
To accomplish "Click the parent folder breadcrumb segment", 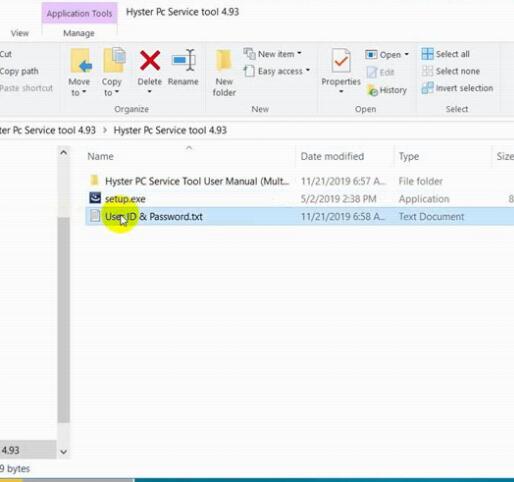I will tap(48, 130).
